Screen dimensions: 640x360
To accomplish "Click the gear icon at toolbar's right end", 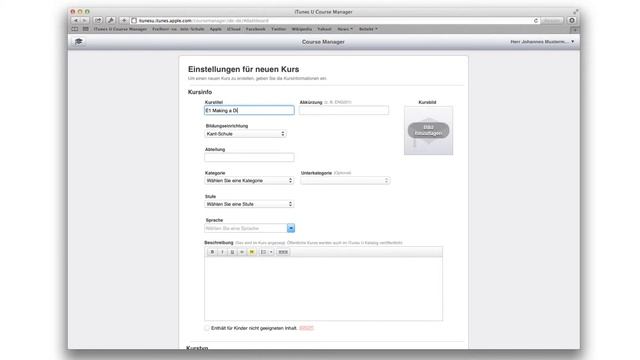I will pyautogui.click(x=572, y=20).
